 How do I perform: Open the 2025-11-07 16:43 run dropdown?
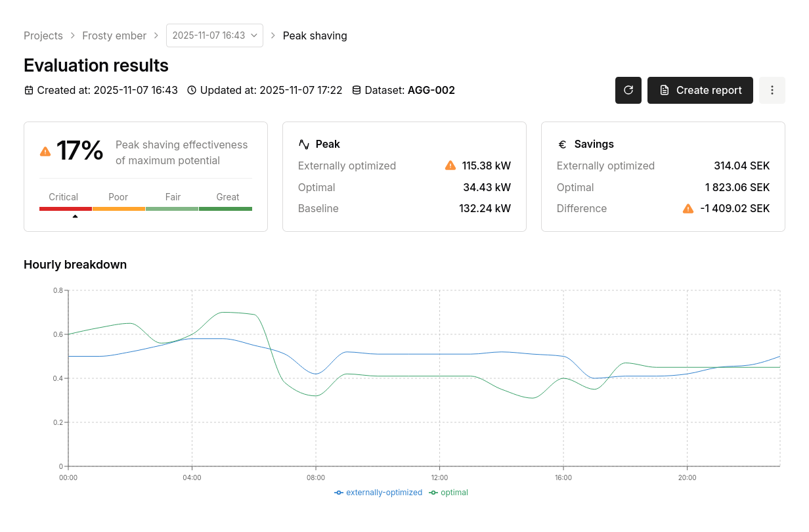click(x=214, y=35)
